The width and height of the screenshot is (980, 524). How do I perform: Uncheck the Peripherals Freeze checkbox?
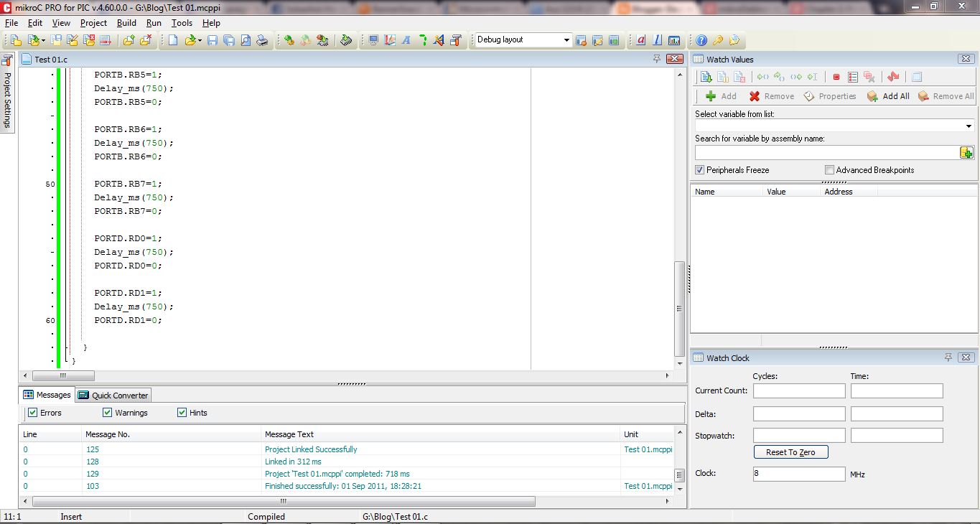700,170
